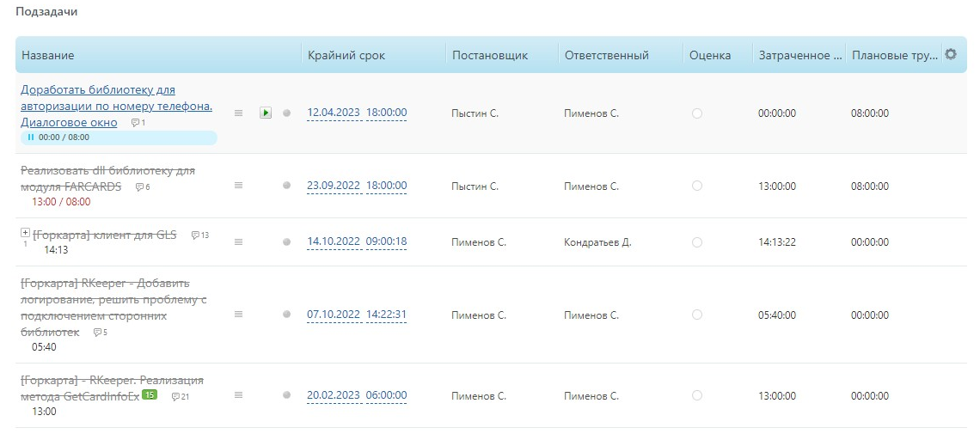Sort by Название column header
The width and height of the screenshot is (980, 440).
click(x=48, y=55)
